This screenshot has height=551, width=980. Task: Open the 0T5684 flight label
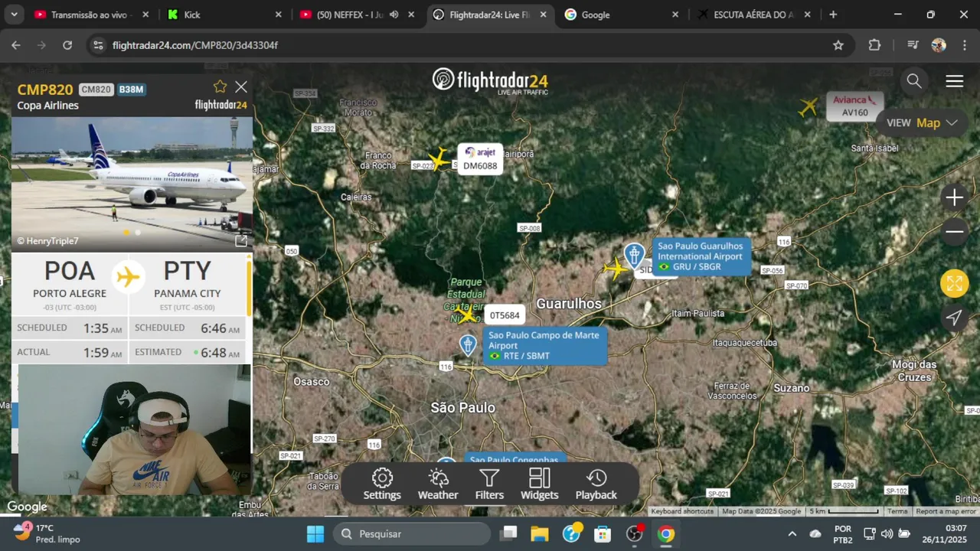tap(505, 315)
